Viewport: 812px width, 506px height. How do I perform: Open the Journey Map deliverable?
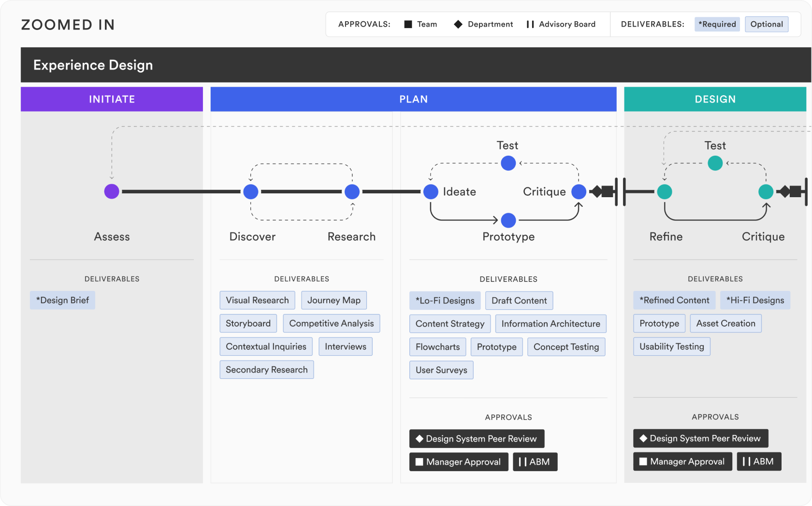pyautogui.click(x=333, y=300)
